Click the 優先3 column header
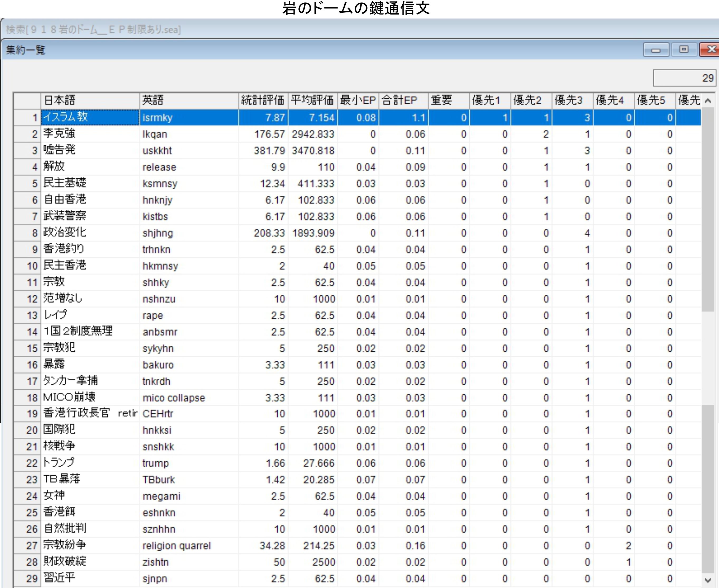719x588 pixels. (572, 101)
